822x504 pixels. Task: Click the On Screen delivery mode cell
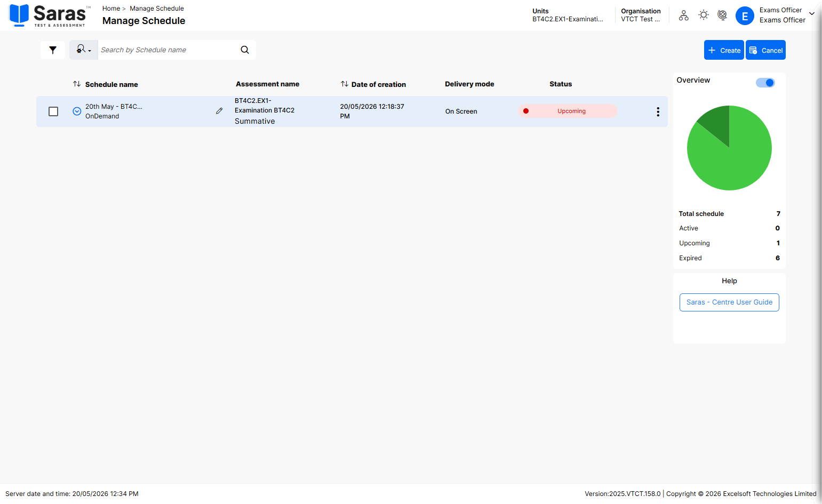(461, 111)
